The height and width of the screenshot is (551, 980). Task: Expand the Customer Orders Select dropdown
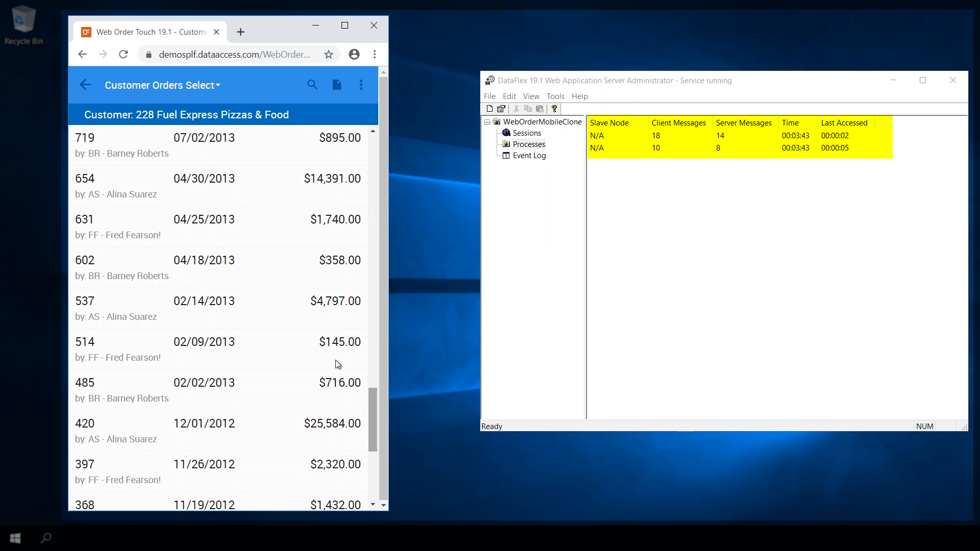[x=162, y=85]
